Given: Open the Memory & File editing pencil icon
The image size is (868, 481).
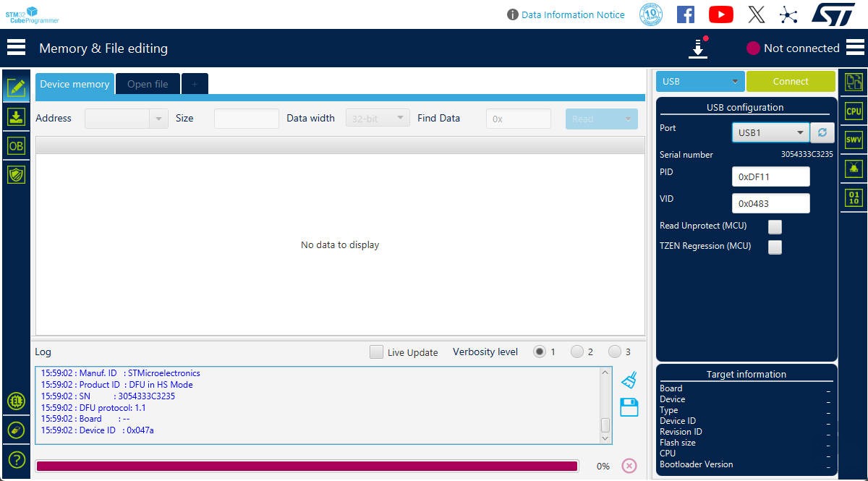Looking at the screenshot, I should coord(16,87).
